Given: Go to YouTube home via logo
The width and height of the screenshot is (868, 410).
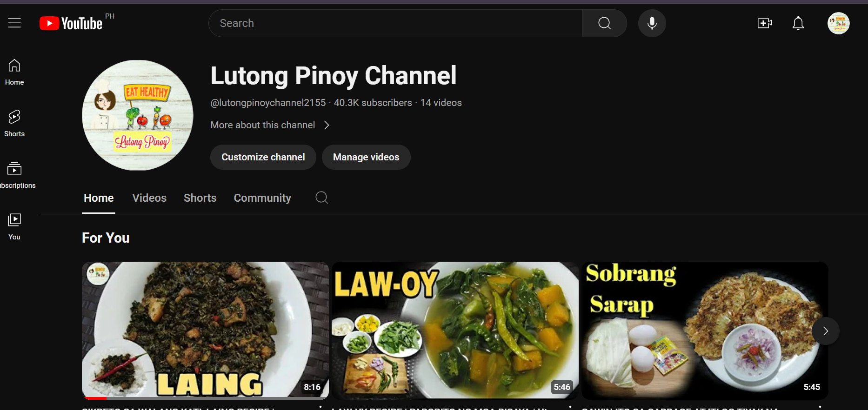Looking at the screenshot, I should [x=71, y=23].
